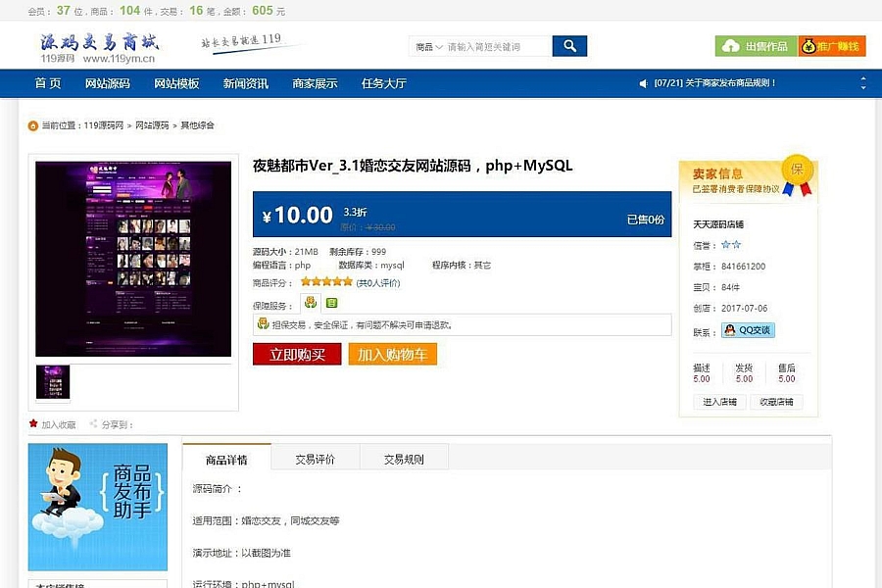This screenshot has height=588, width=882.
Task: Switch to the 商品详情 tab
Action: (x=226, y=460)
